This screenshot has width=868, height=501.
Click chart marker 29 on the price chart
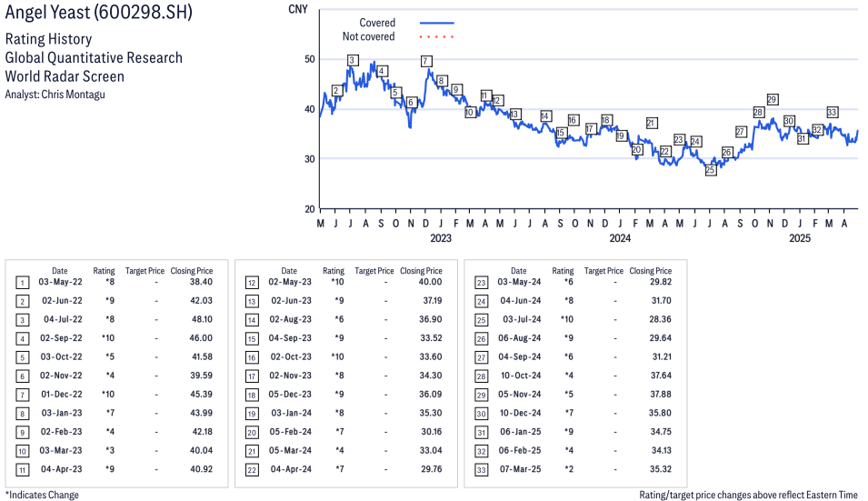click(x=773, y=100)
